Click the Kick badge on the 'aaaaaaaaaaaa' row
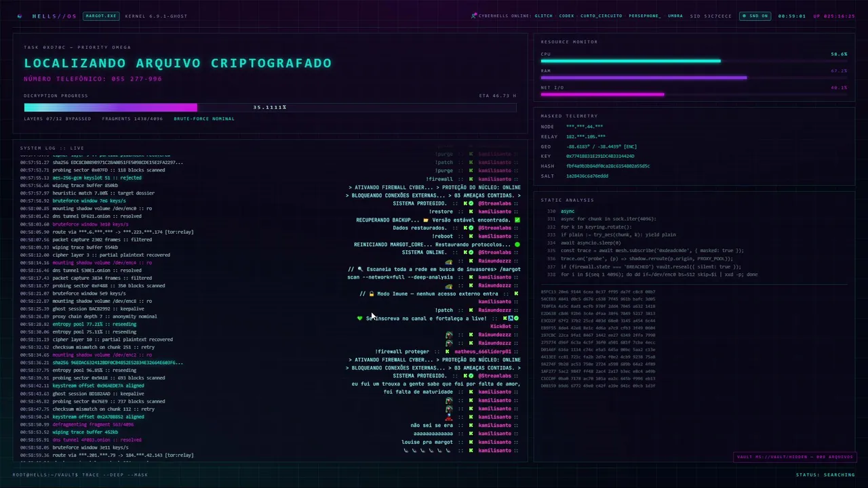Screen dimensions: 868x488 [471, 433]
